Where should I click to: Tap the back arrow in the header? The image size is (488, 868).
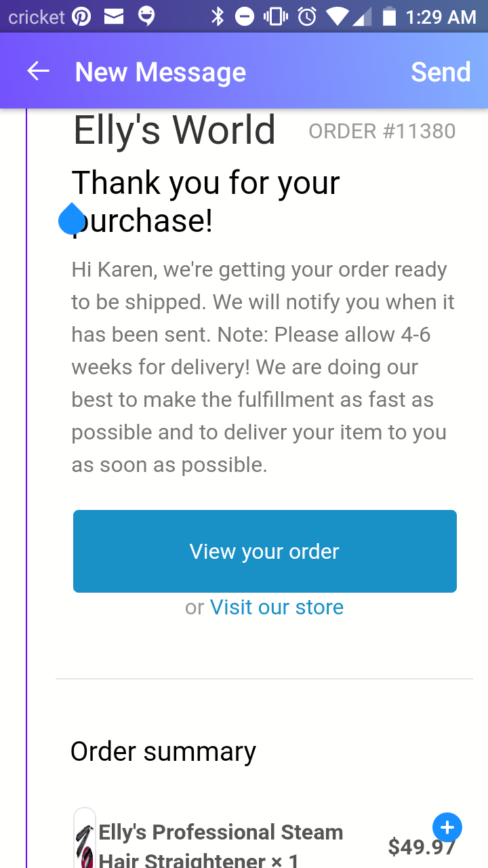click(x=38, y=71)
